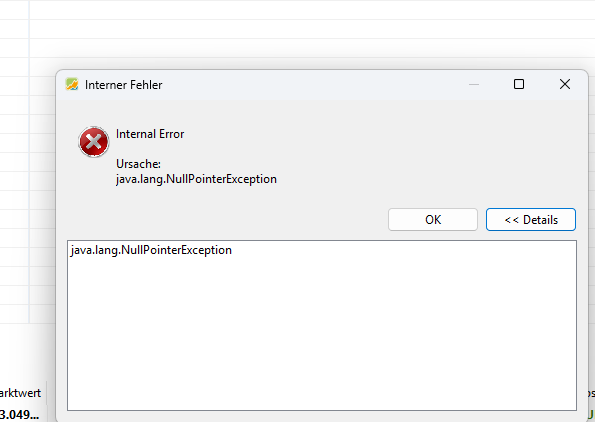
Task: Click the NullPointerException line in details box
Action: (151, 250)
